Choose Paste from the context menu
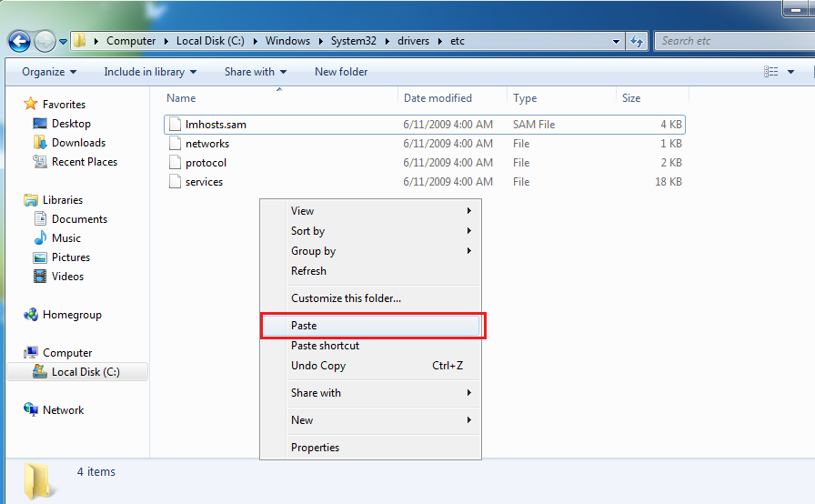The width and height of the screenshot is (815, 504). 304,326
